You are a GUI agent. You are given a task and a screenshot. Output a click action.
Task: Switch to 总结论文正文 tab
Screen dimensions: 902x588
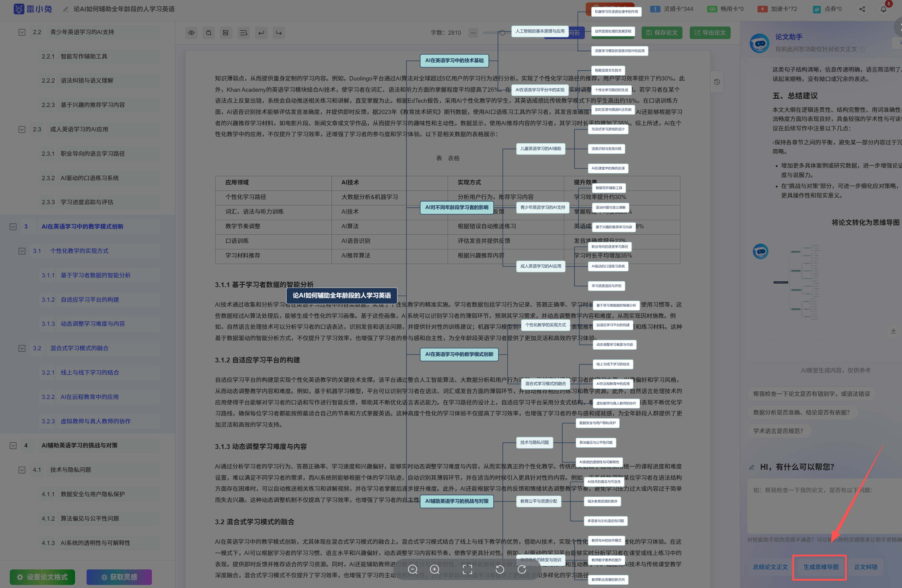(770, 567)
